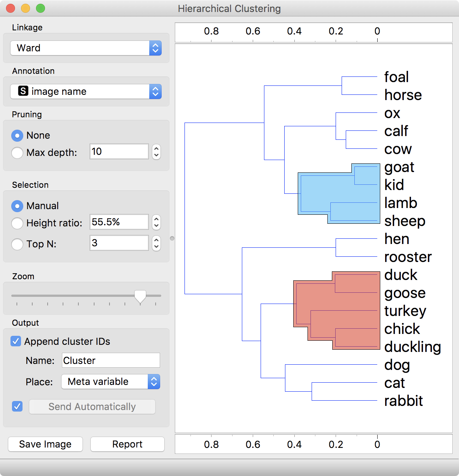
Task: Select the Top N radio button
Action: 17,244
